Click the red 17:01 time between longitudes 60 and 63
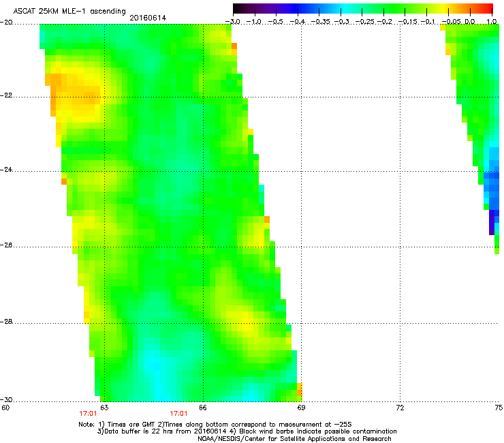 [88, 414]
